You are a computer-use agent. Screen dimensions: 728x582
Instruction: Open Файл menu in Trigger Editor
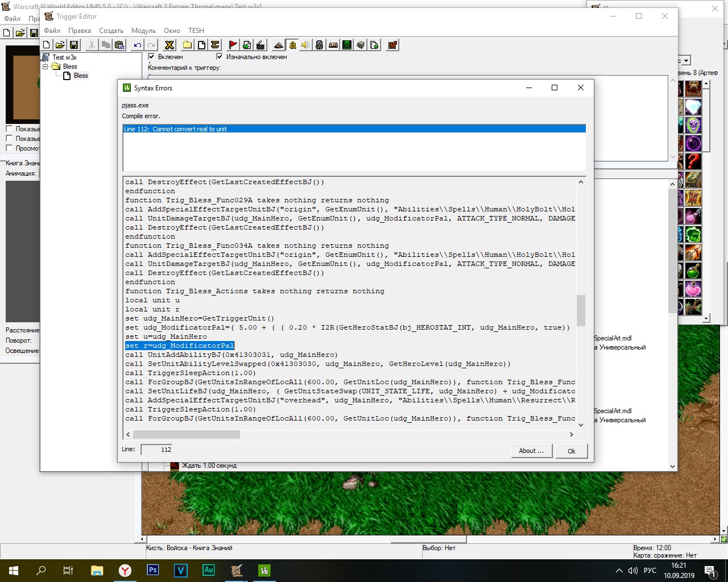pos(52,31)
